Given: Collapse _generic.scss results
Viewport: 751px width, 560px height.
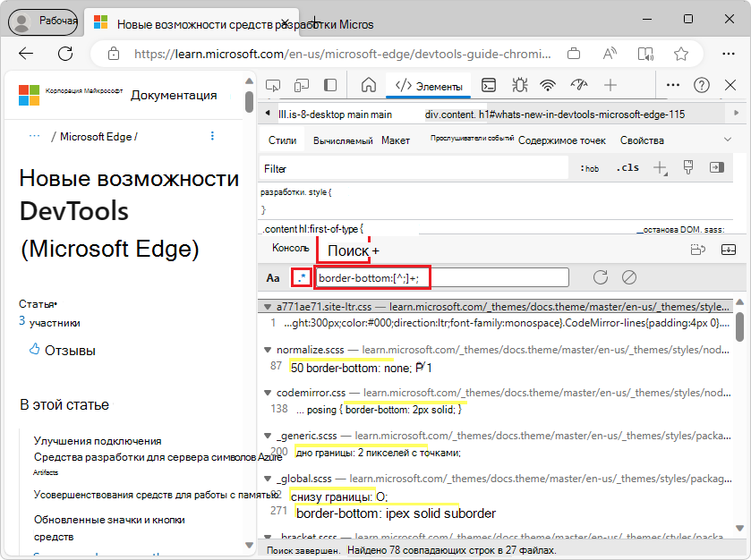Looking at the screenshot, I should coord(268,436).
